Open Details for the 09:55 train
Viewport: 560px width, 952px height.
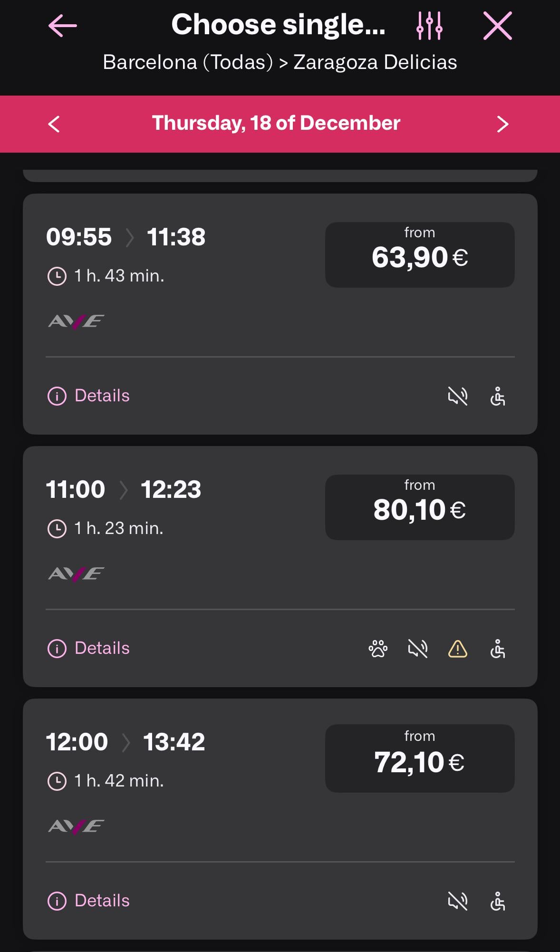(89, 396)
